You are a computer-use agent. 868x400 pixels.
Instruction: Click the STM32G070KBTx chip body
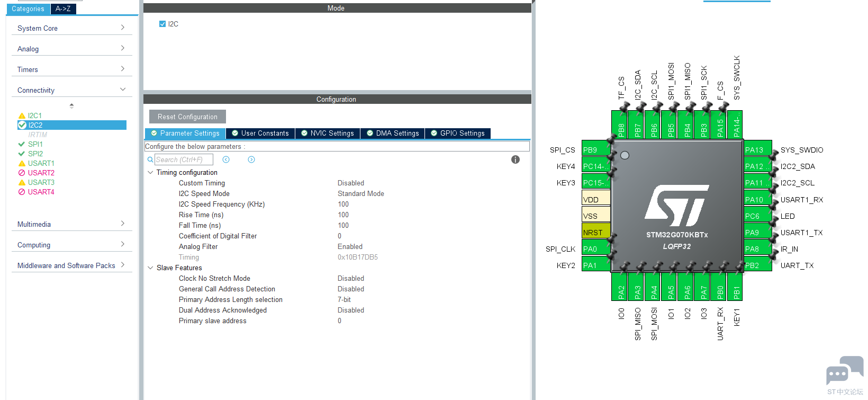click(x=677, y=206)
